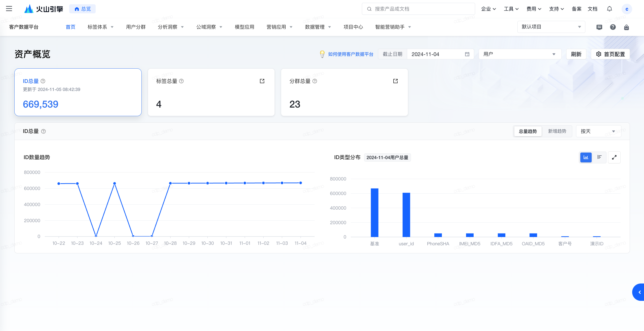The image size is (644, 331).
Task: Expand the 数据管理 menu
Action: (318, 27)
